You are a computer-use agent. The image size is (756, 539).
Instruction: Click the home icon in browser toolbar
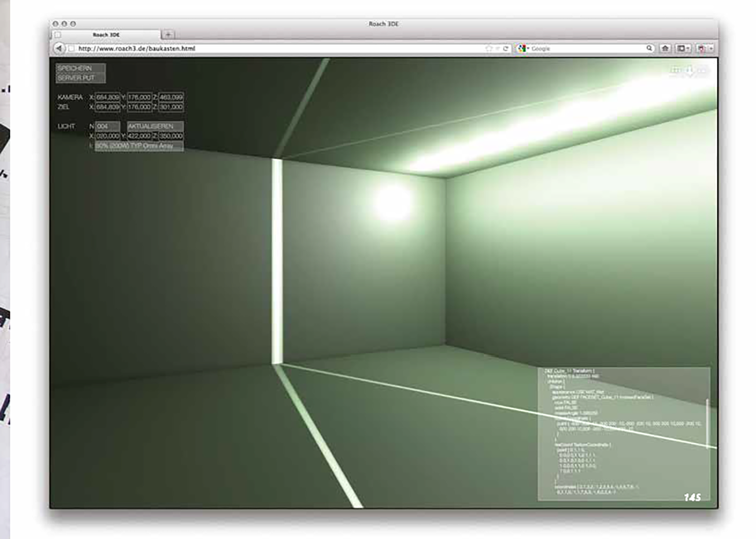(x=665, y=49)
